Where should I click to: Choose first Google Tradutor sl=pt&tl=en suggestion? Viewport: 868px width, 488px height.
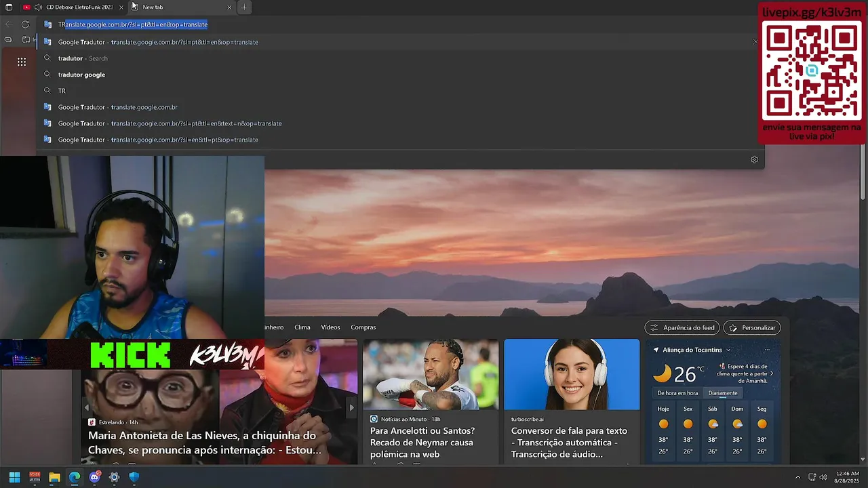400,42
